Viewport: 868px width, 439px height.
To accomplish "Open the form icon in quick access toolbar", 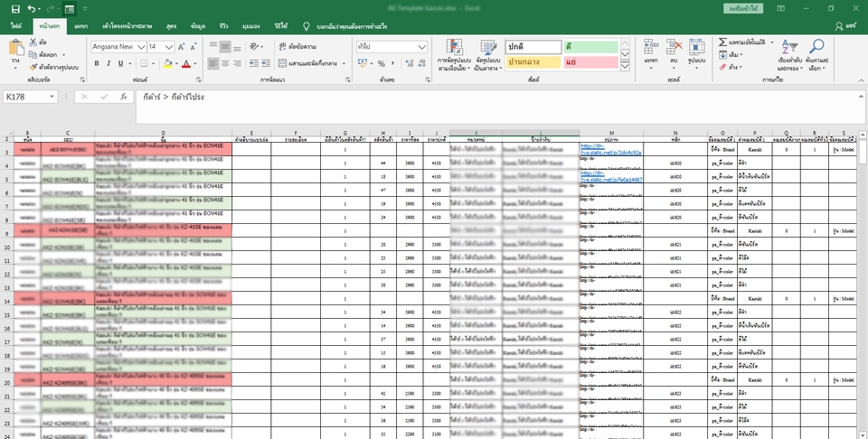I will click(x=70, y=9).
